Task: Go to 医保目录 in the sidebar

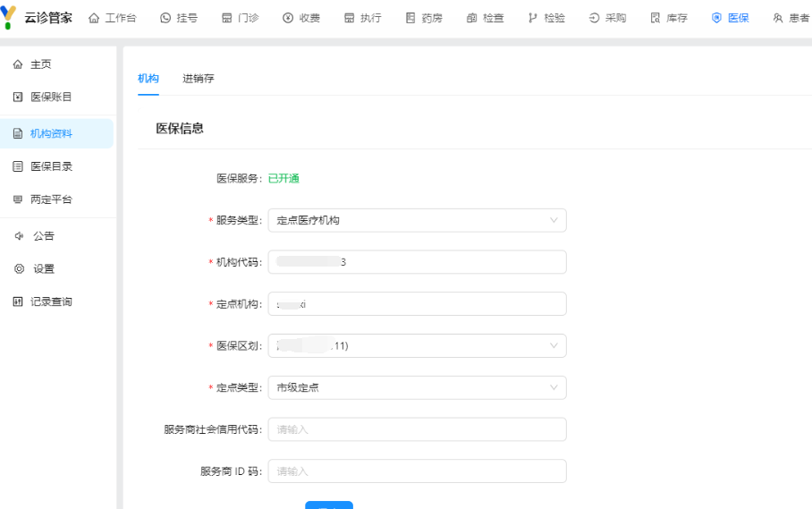Action: point(51,166)
